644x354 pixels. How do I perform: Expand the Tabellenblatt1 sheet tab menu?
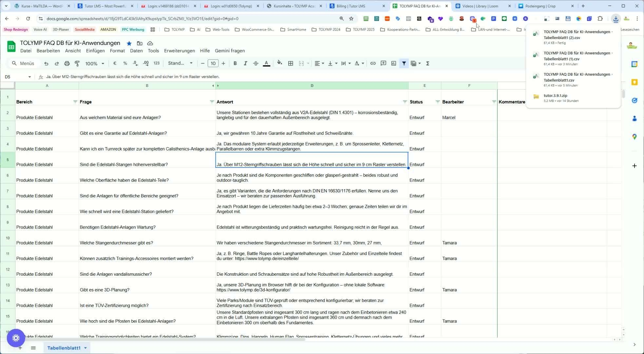pos(85,348)
